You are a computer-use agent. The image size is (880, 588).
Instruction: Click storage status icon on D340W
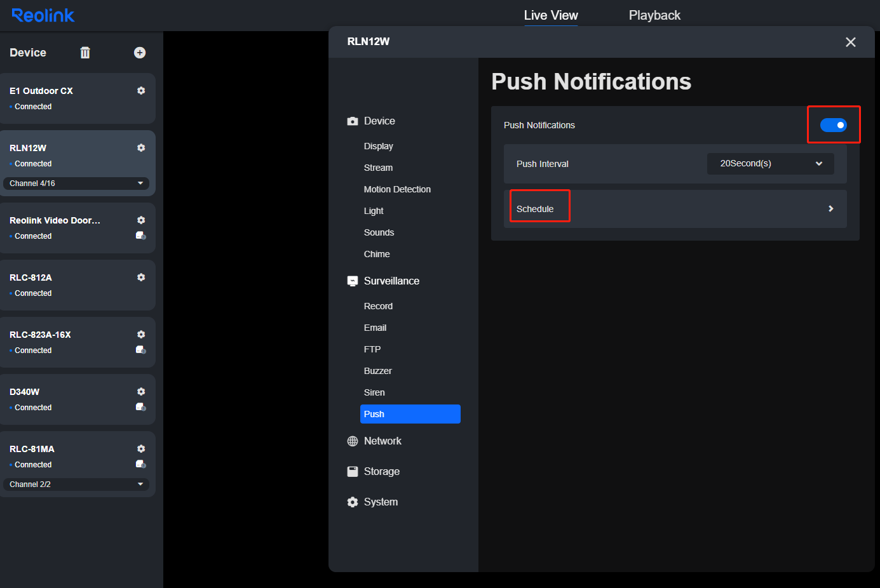(141, 407)
